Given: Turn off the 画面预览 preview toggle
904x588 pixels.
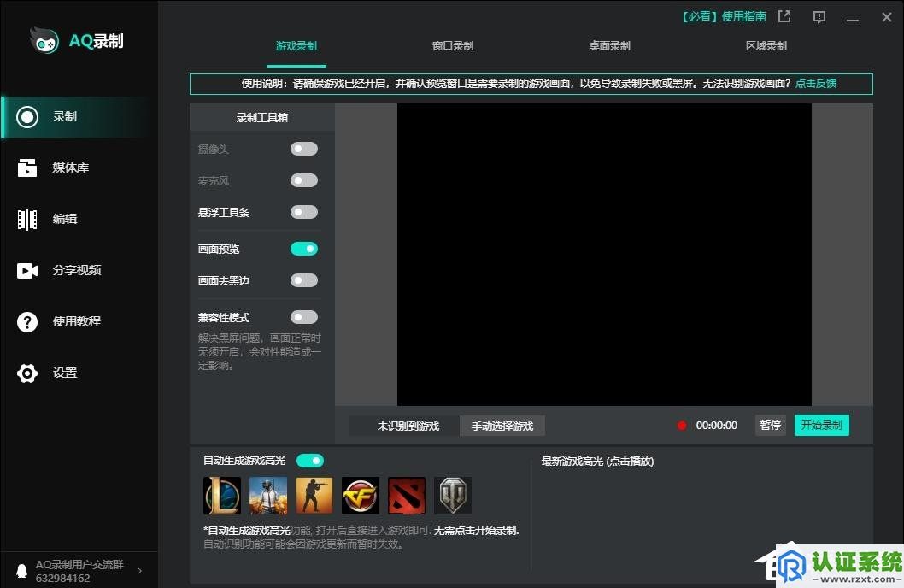Looking at the screenshot, I should (303, 248).
